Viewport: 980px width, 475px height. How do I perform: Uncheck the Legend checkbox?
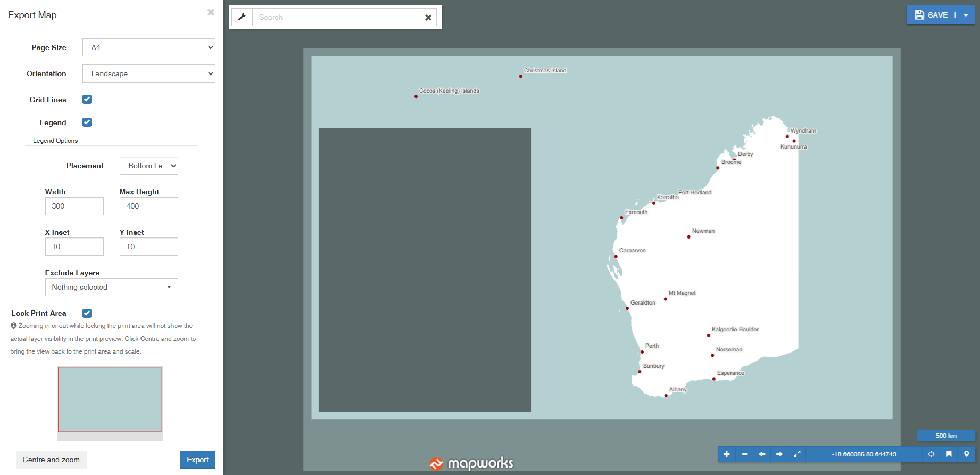tap(87, 122)
